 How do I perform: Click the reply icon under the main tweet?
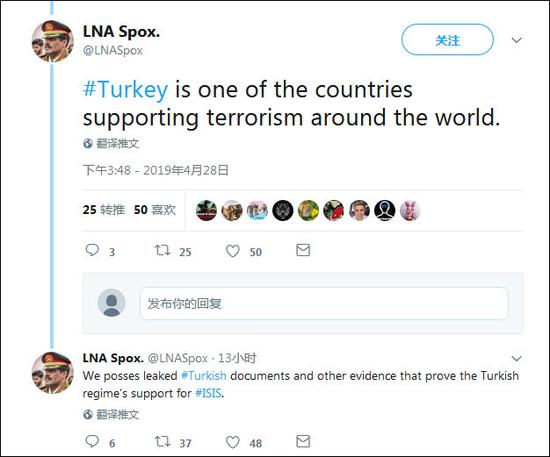[x=92, y=250]
